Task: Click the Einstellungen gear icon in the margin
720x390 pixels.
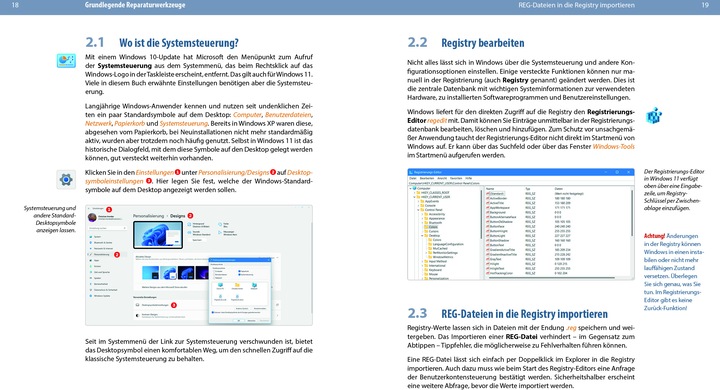Action: point(66,179)
